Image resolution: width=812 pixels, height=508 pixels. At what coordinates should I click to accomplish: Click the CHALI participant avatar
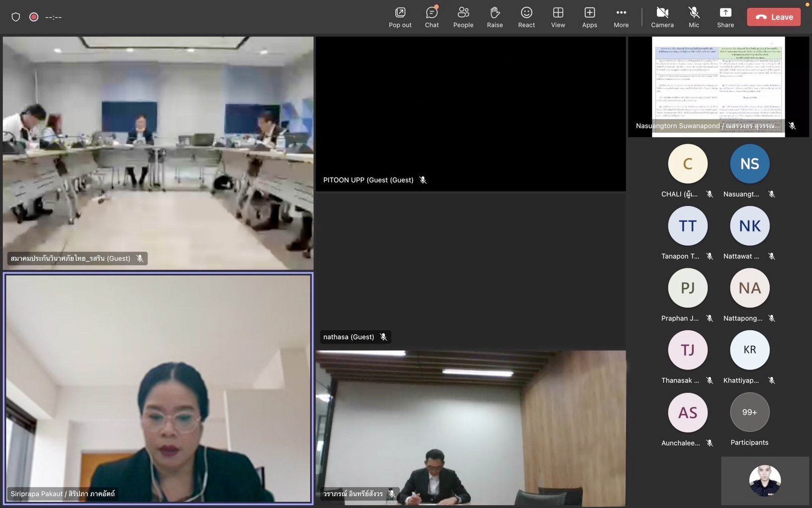point(687,164)
